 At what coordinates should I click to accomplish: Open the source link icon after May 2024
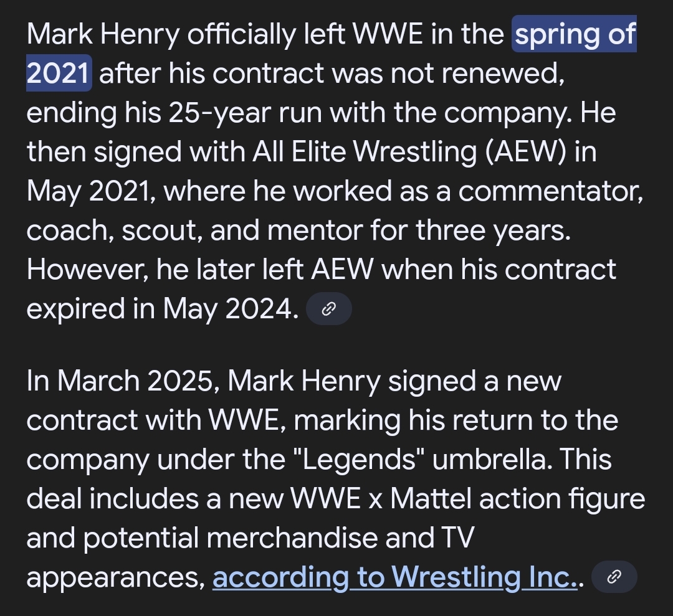click(x=329, y=308)
